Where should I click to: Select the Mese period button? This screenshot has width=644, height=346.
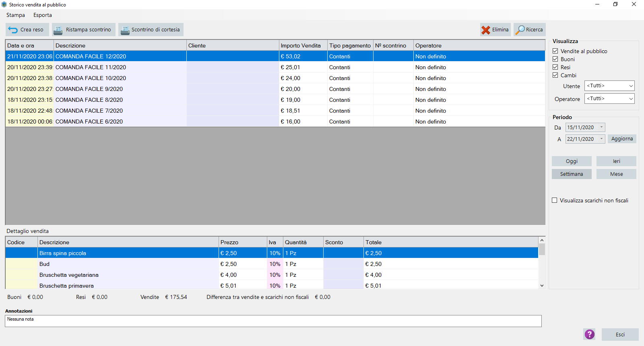click(x=616, y=174)
